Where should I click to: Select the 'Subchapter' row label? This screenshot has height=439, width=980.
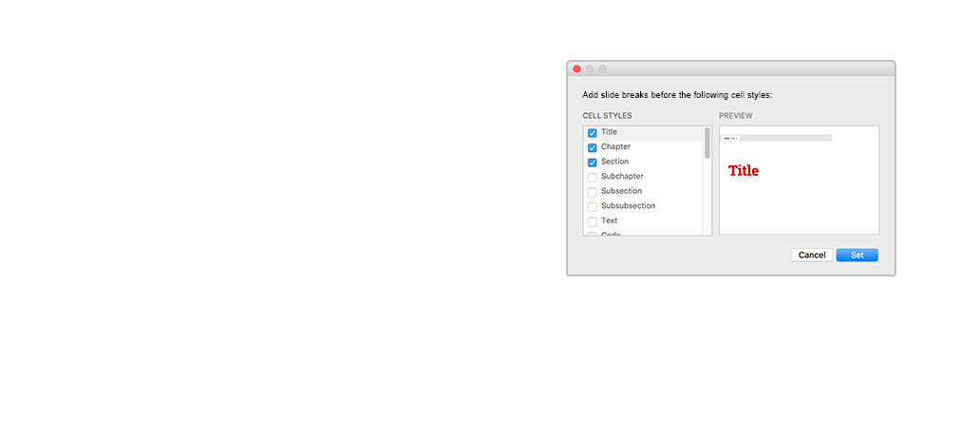click(622, 177)
